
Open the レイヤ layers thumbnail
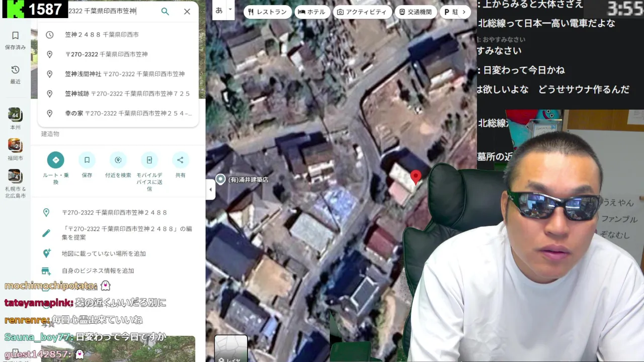pos(231,348)
